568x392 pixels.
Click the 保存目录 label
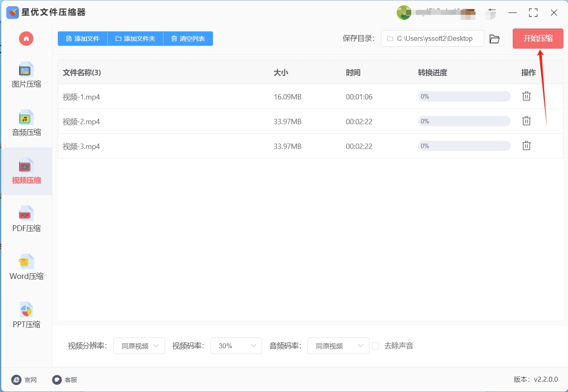[x=359, y=38]
